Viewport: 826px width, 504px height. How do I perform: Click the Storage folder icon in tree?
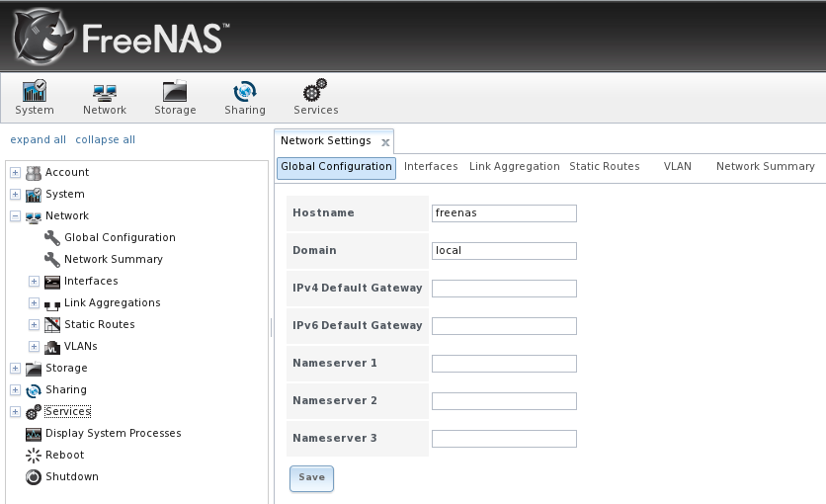pos(34,369)
